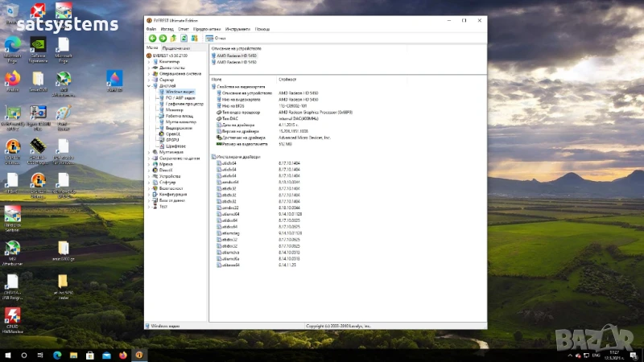Collapse the Display tree node
Viewport: 644px width, 362px height.
point(150,85)
